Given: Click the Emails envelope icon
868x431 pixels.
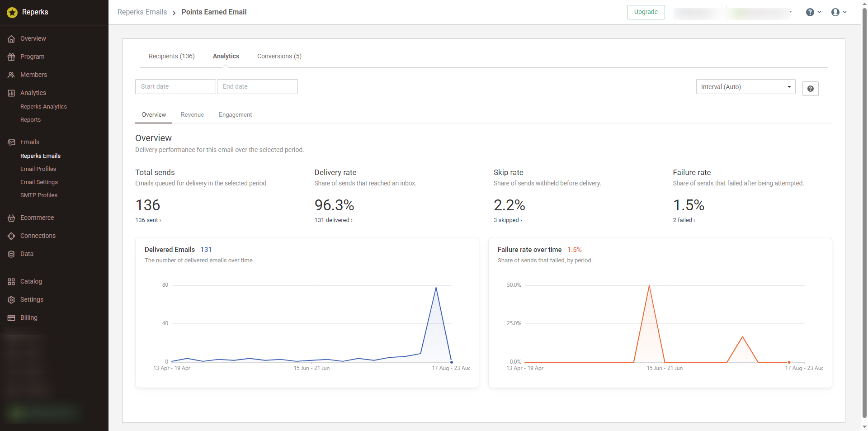Looking at the screenshot, I should [11, 142].
